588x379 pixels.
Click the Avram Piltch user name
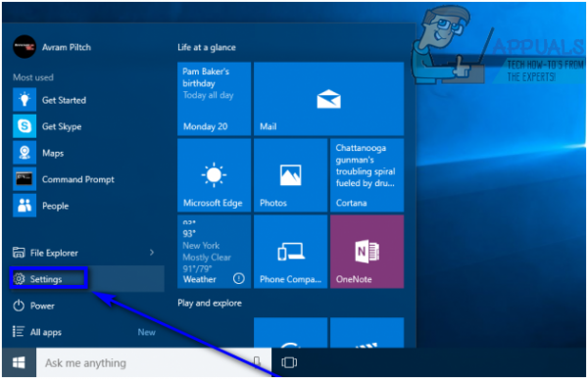67,47
